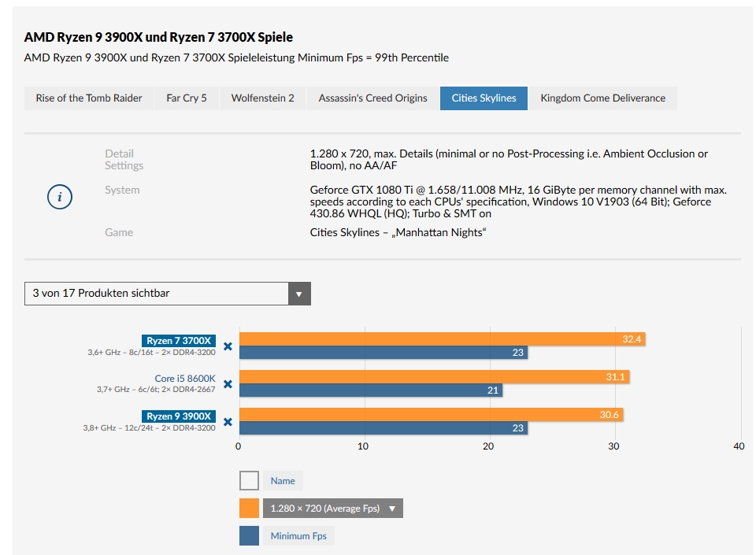
Task: Open the '3 von 17 Produkten sichtbar' dropdown
Action: [x=168, y=294]
